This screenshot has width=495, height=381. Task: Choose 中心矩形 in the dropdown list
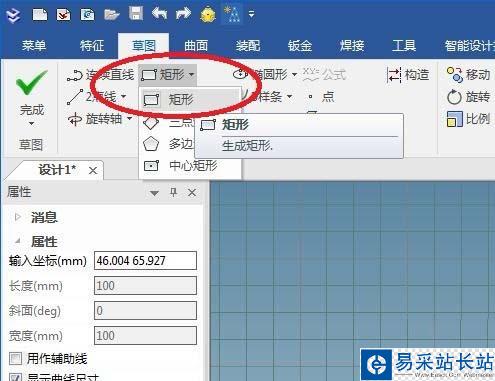[180, 165]
